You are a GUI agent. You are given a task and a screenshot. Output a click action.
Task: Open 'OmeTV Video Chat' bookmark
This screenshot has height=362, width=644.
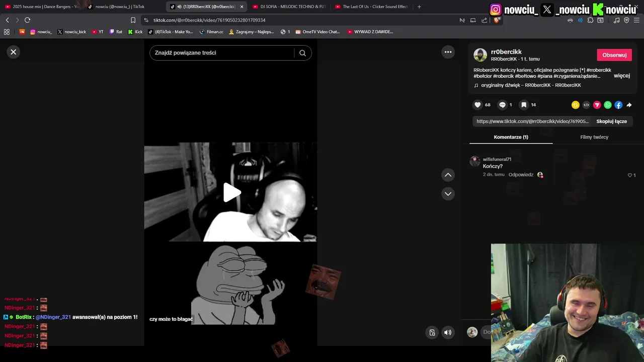pyautogui.click(x=317, y=32)
